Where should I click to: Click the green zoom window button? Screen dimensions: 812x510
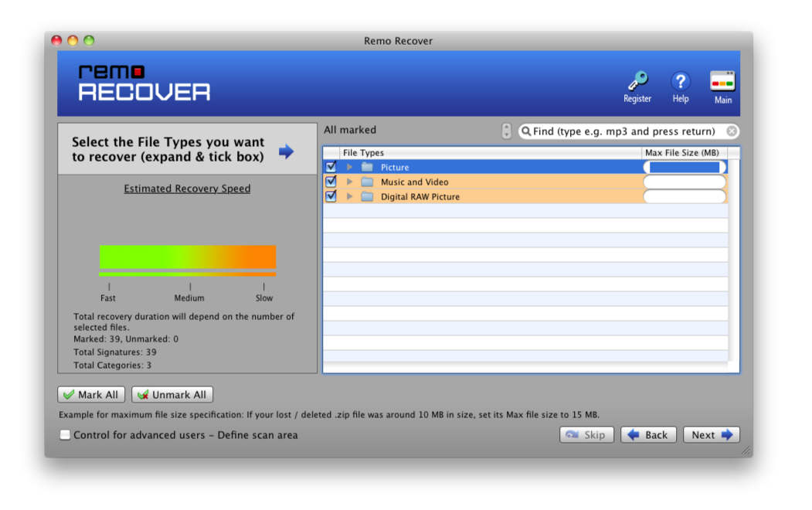tap(89, 40)
